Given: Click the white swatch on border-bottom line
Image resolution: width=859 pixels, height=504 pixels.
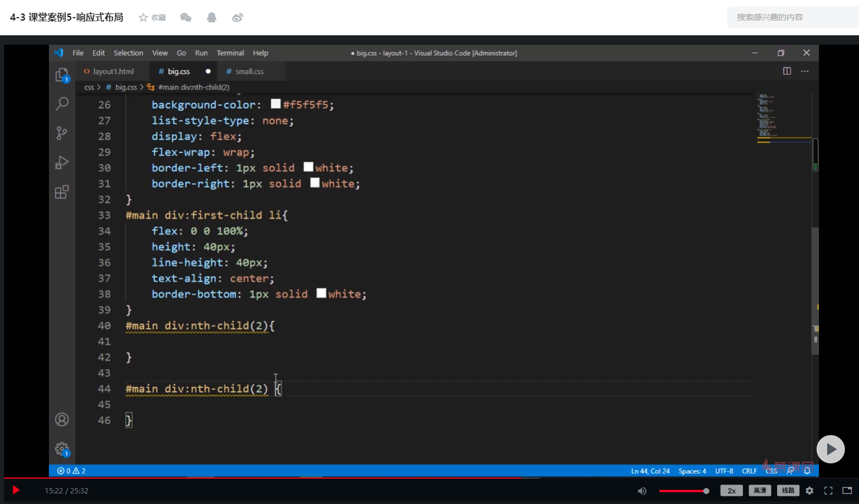Looking at the screenshot, I should pyautogui.click(x=321, y=293).
